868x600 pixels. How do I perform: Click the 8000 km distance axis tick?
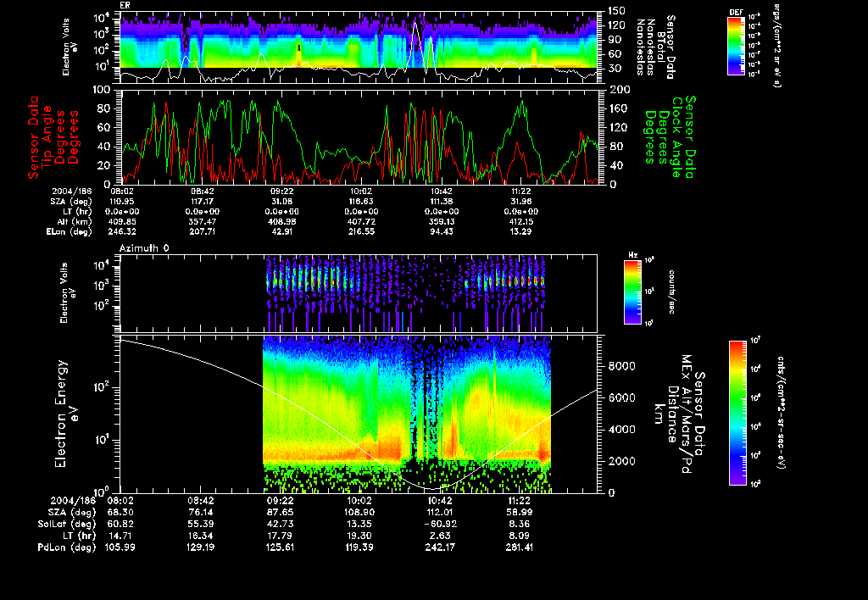pos(621,366)
